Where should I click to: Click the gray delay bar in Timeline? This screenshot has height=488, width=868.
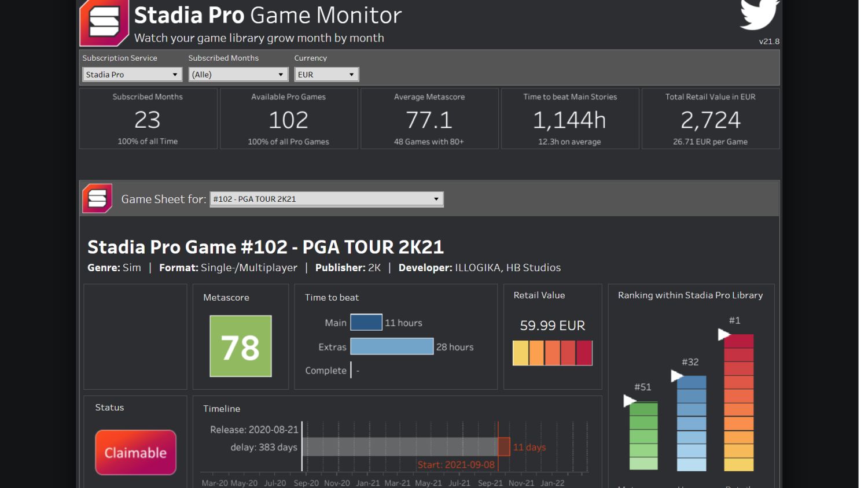[399, 446]
